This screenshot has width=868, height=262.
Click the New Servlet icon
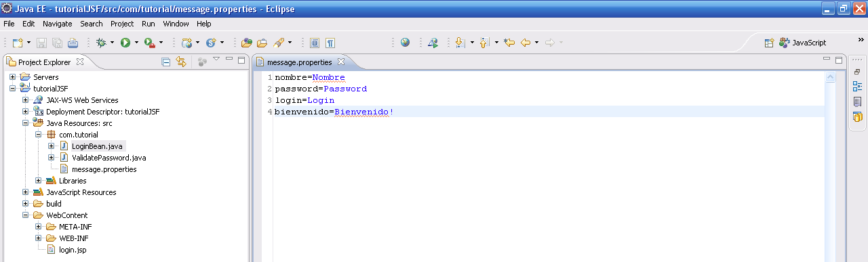tap(211, 43)
